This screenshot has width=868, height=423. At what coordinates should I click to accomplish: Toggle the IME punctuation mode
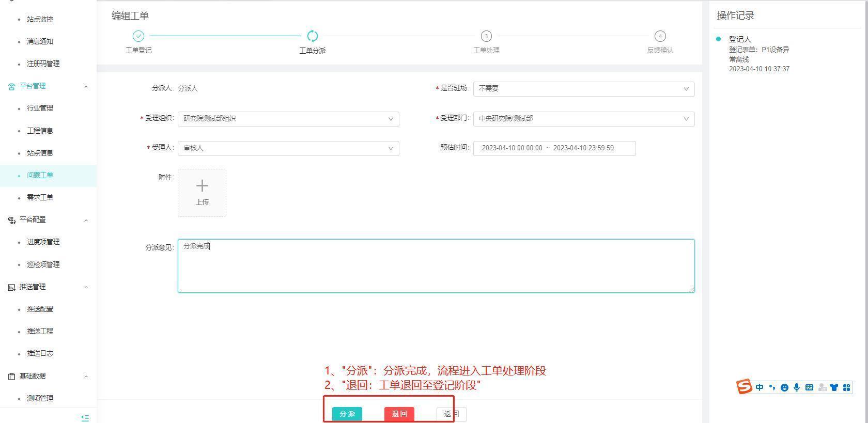[x=772, y=387]
